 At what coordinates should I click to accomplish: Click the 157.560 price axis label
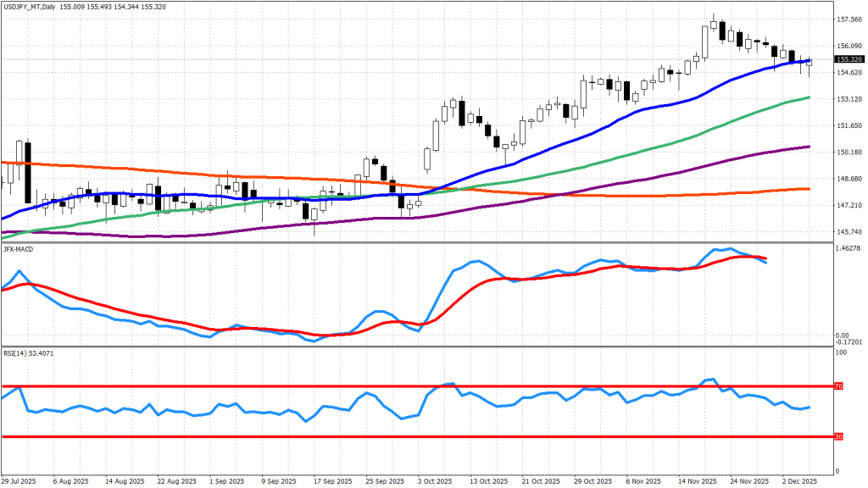click(849, 19)
